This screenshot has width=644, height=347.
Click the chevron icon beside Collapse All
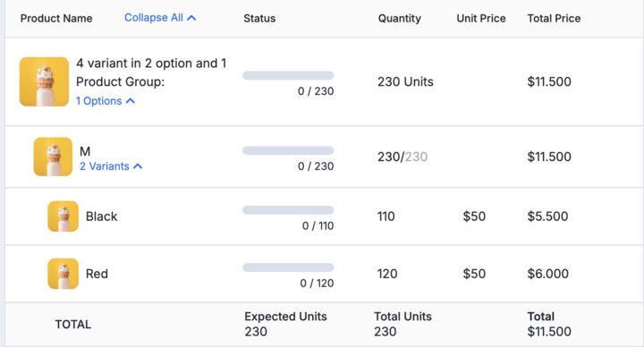tap(191, 18)
